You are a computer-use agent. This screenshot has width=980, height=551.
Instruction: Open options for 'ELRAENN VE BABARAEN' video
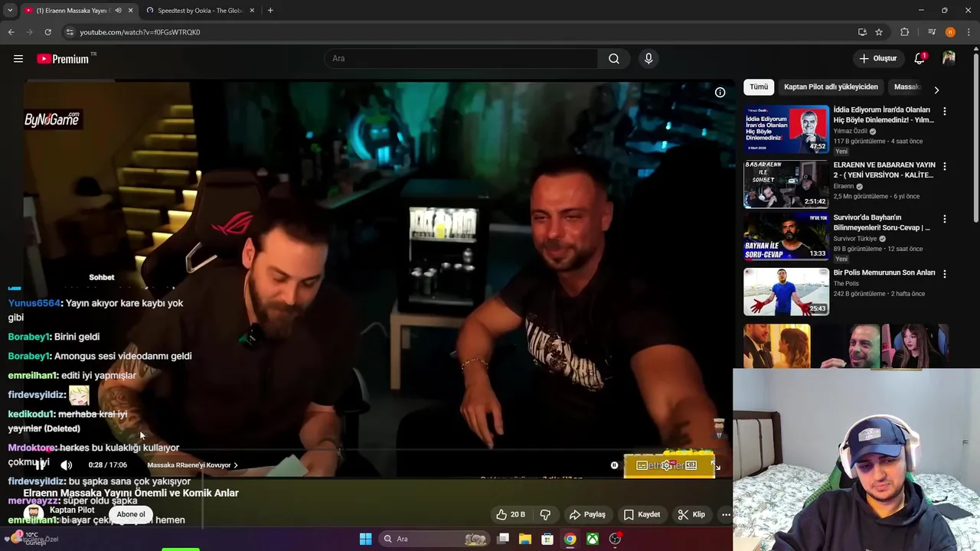[944, 166]
